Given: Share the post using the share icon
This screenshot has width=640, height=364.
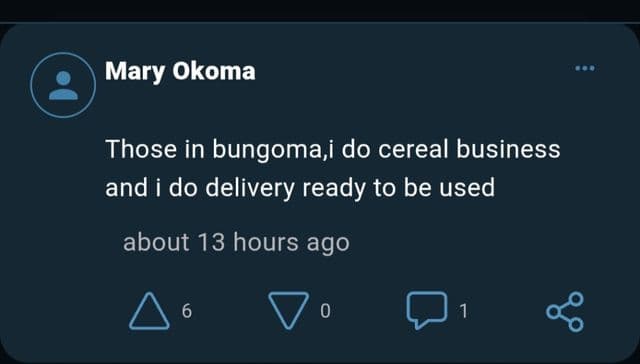Looking at the screenshot, I should (565, 312).
